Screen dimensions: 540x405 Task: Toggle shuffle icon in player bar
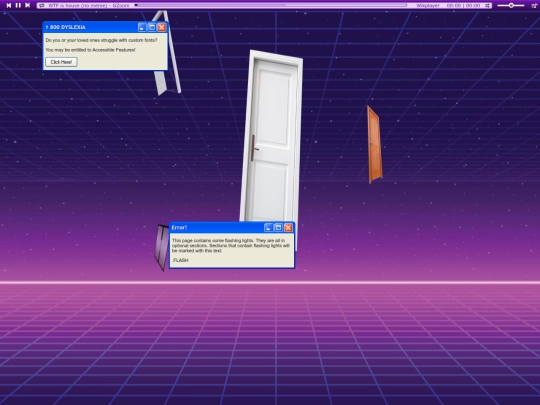[x=487, y=6]
